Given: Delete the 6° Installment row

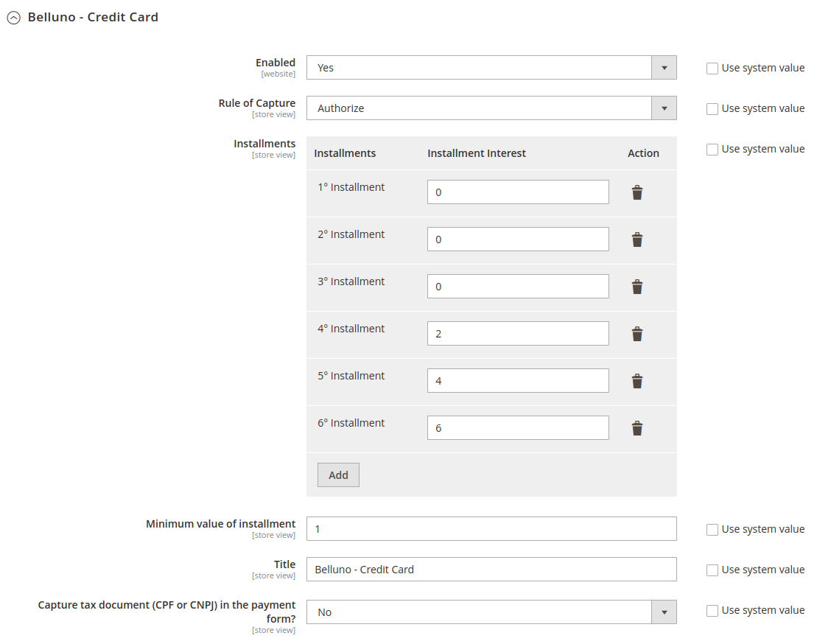Looking at the screenshot, I should click(x=637, y=428).
